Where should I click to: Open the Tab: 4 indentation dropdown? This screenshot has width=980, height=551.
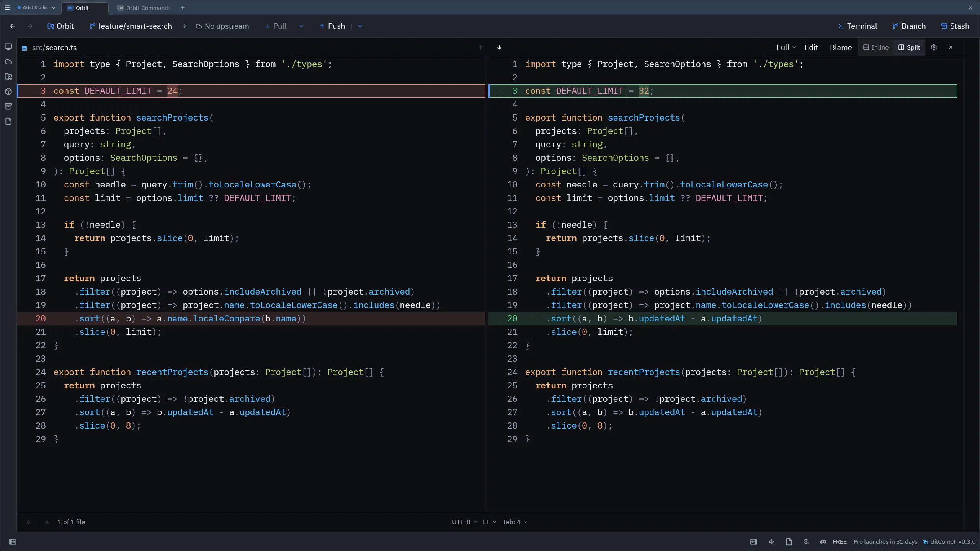click(514, 522)
